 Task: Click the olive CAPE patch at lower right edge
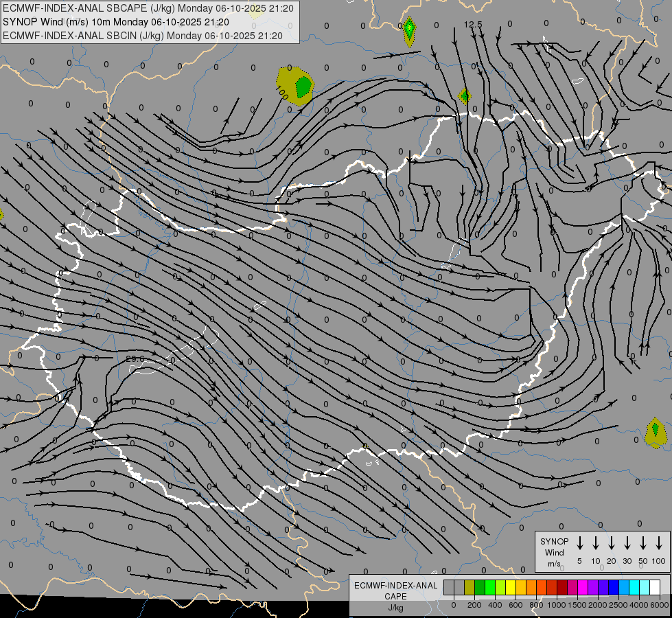click(x=656, y=433)
